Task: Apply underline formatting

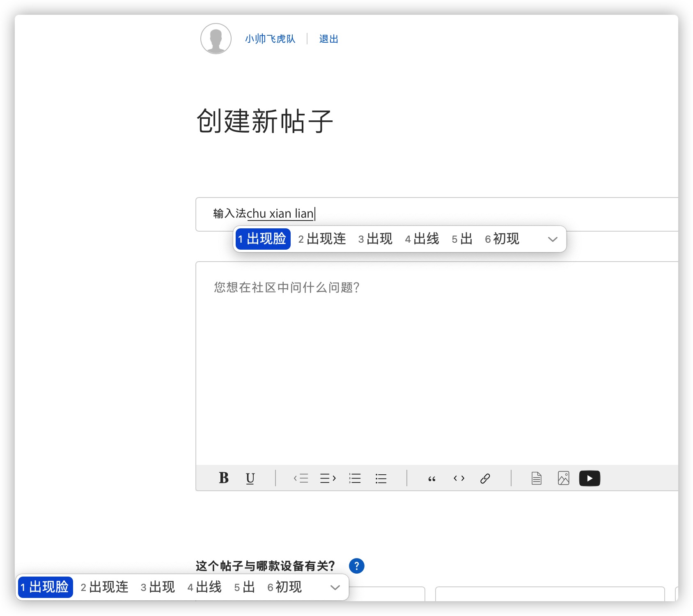Action: click(250, 478)
